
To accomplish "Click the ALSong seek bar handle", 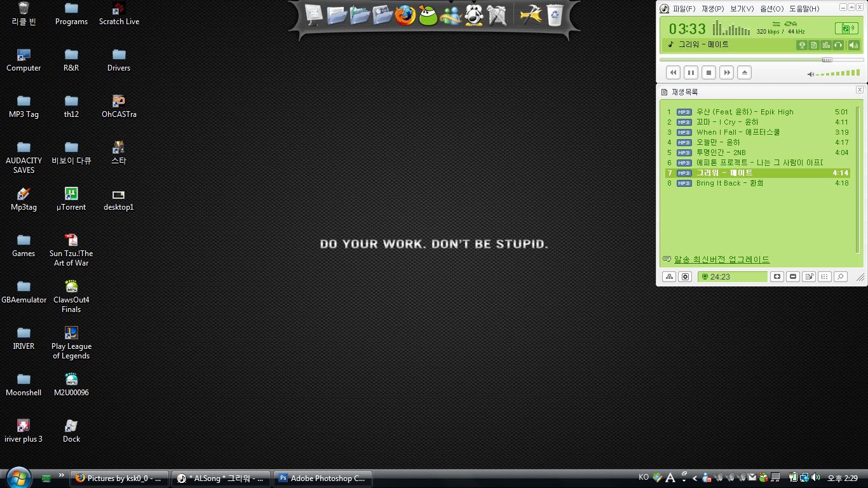I will pyautogui.click(x=827, y=60).
